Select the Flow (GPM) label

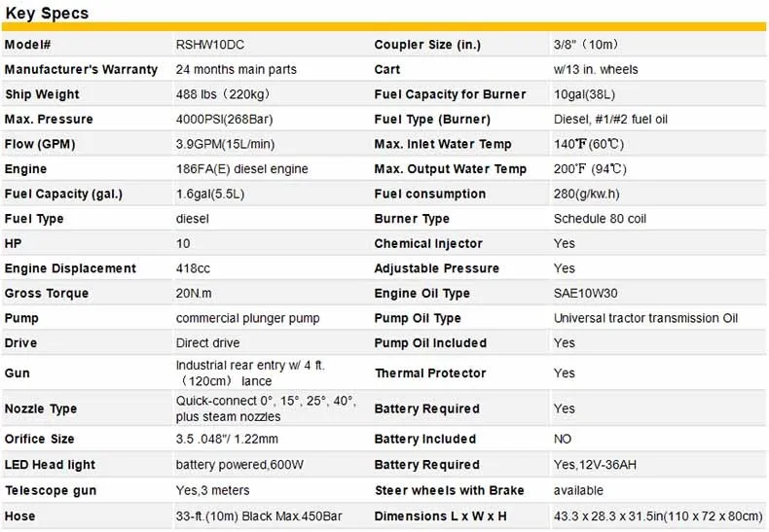[40, 144]
